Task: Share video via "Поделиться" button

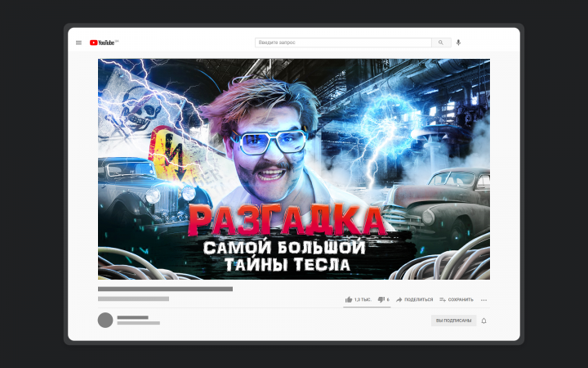Action: click(x=414, y=299)
